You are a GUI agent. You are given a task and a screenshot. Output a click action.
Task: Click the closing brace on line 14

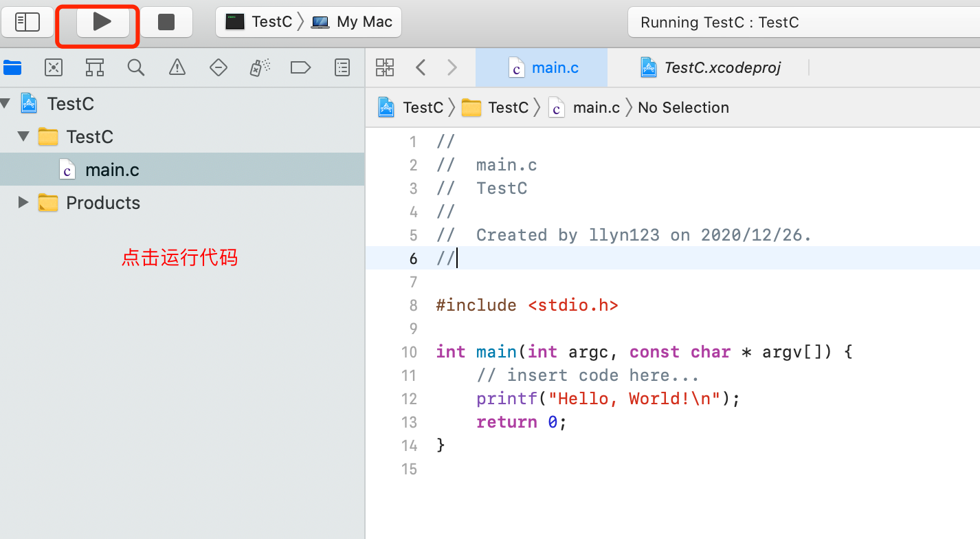click(441, 445)
